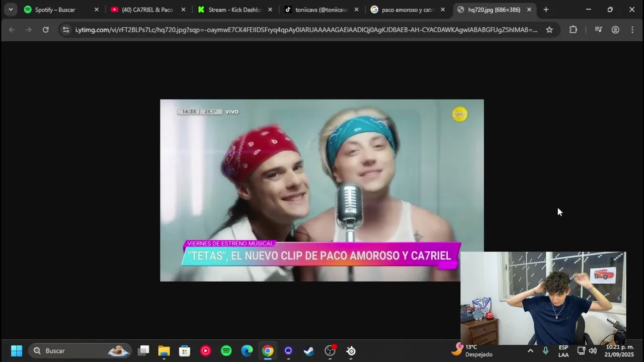Reload the current page
The height and width of the screenshot is (362, 644).
pos(46,30)
